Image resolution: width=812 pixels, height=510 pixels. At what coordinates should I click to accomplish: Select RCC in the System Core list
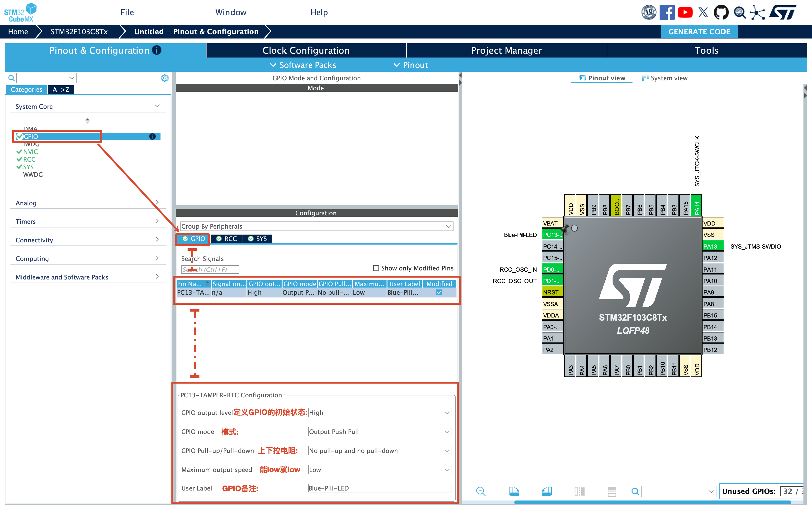29,159
